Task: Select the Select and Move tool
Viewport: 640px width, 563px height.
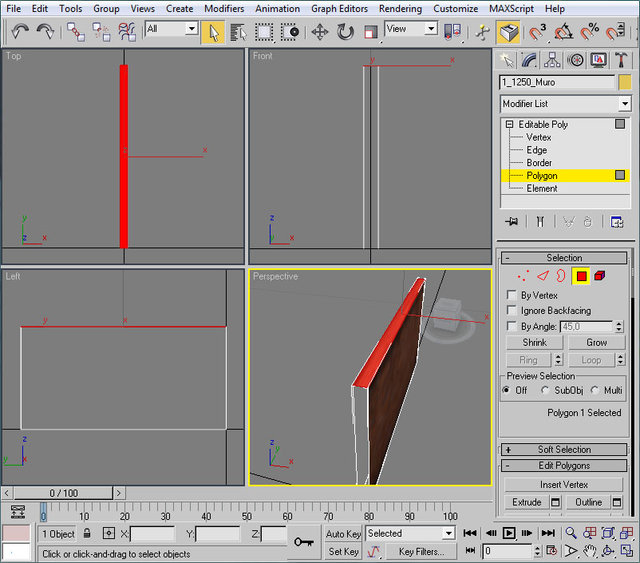Action: 320,32
